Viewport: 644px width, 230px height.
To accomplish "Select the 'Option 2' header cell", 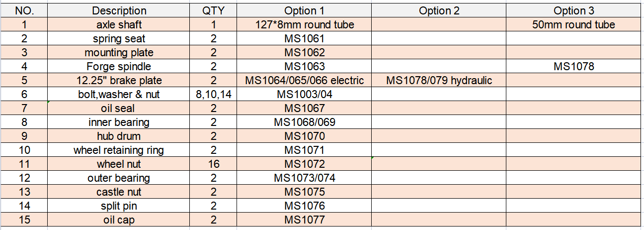I will click(439, 10).
